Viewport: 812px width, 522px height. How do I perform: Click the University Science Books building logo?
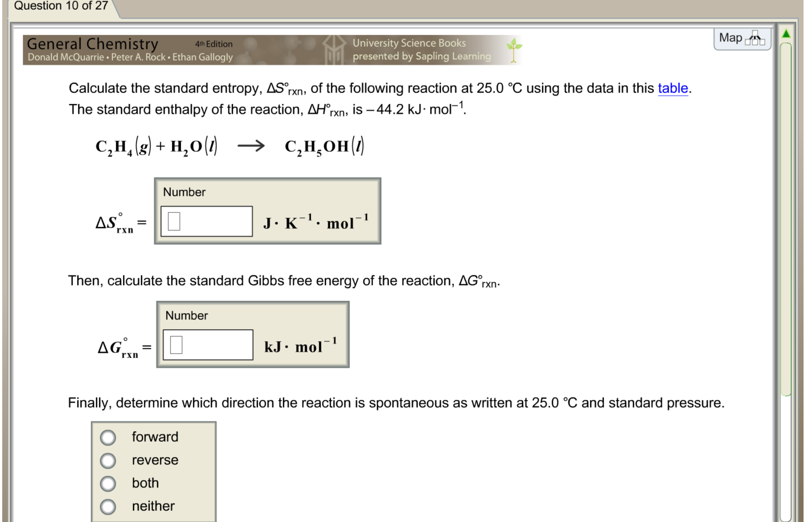[334, 50]
